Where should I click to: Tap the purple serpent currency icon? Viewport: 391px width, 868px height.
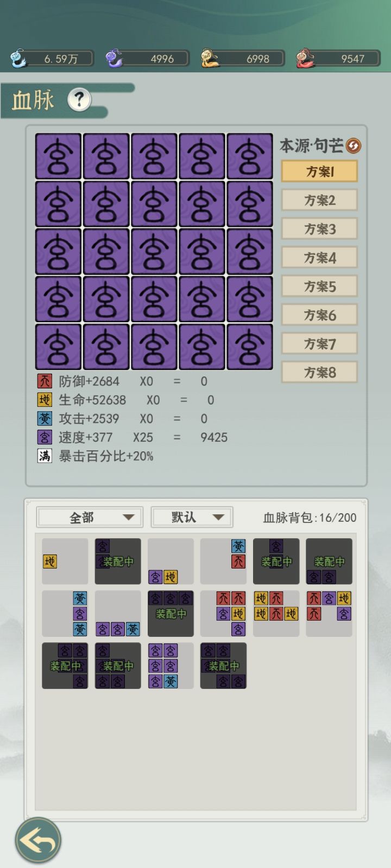114,58
